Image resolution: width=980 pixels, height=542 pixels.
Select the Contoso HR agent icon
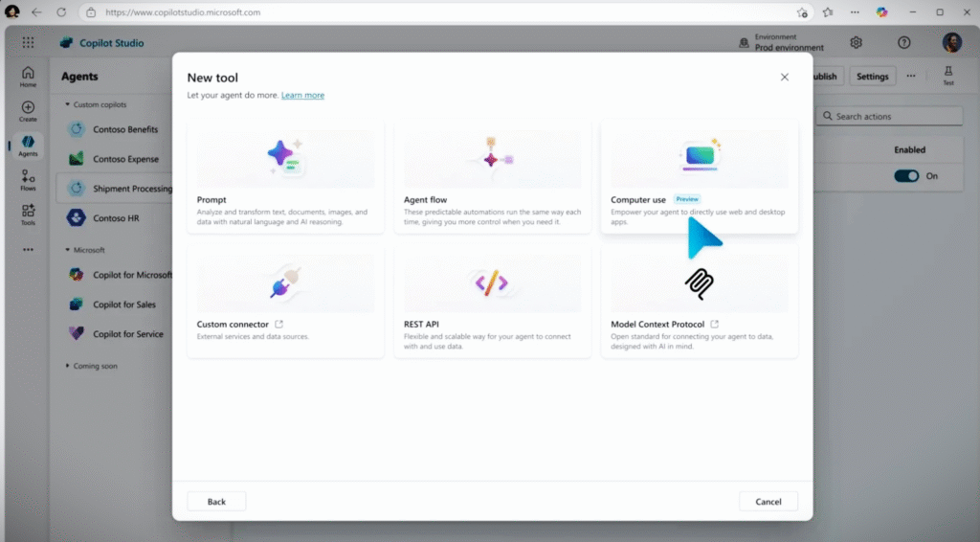pos(77,217)
